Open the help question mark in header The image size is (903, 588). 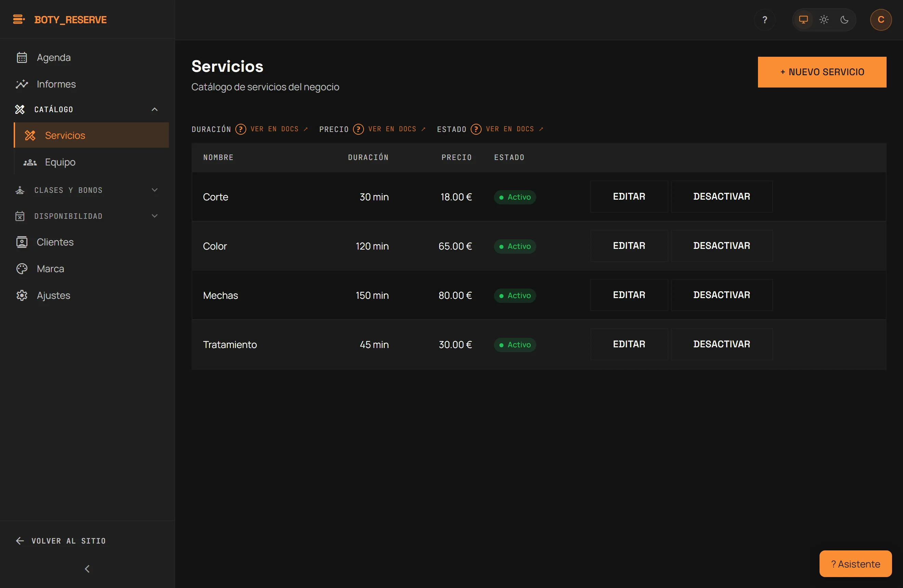pos(765,20)
